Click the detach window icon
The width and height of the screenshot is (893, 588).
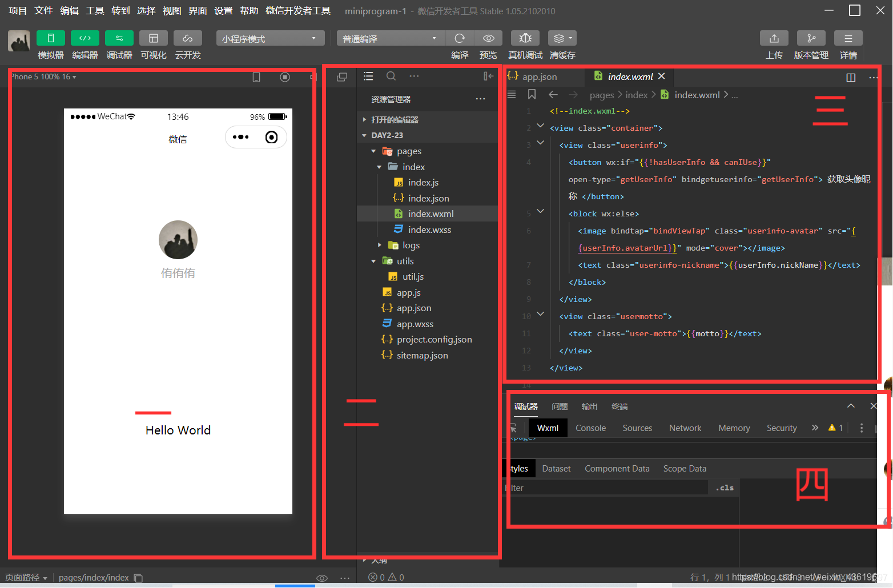(342, 77)
